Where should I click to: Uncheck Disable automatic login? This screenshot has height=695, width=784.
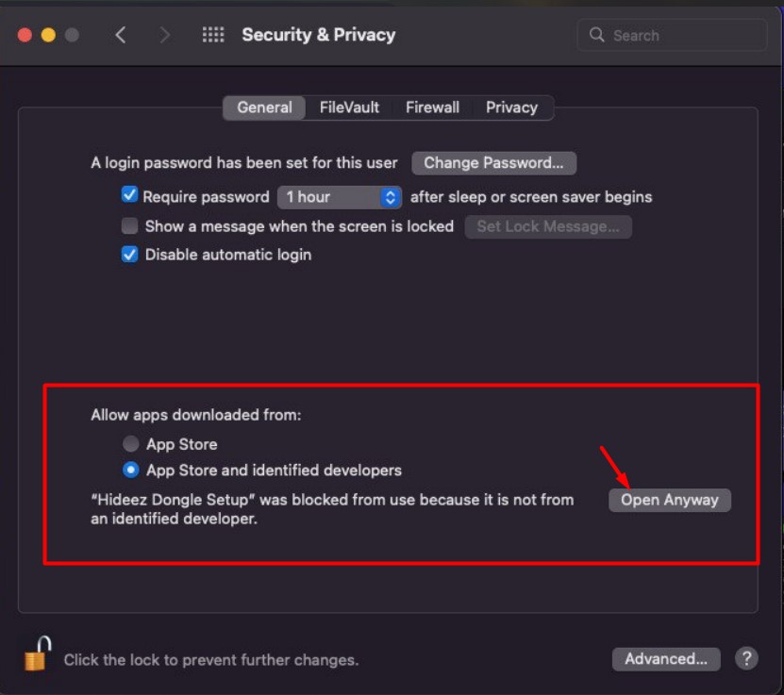click(x=130, y=255)
